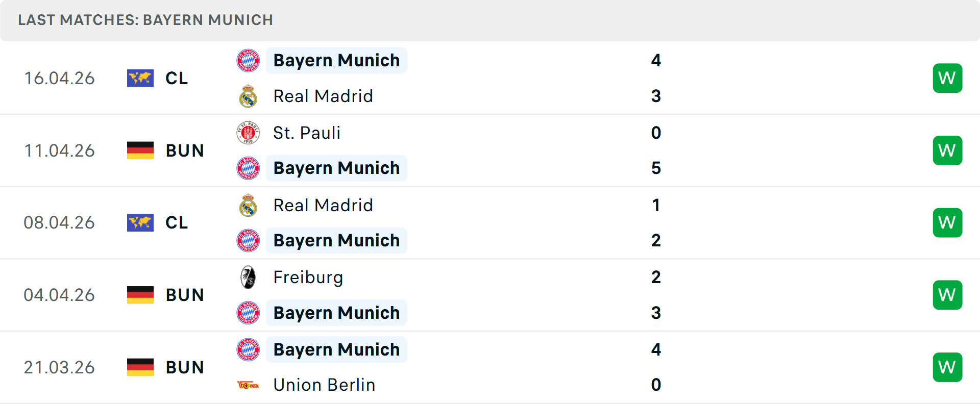Image resolution: width=980 pixels, height=404 pixels.
Task: Click the Bayern Munich logo in the Freiburg match
Action: pyautogui.click(x=248, y=313)
